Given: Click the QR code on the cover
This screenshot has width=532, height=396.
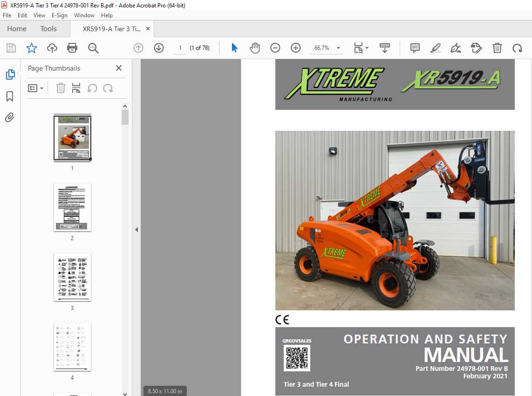Looking at the screenshot, I should click(x=297, y=358).
